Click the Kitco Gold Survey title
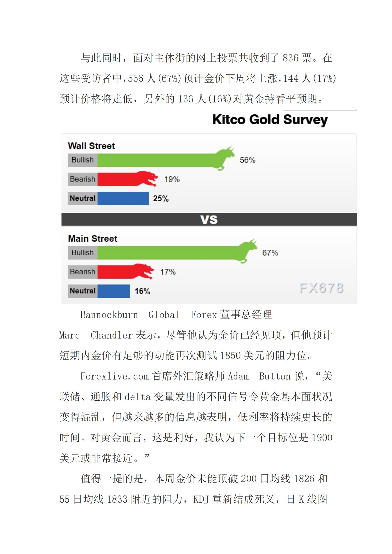This screenshot has width=392, height=554. pyautogui.click(x=270, y=120)
